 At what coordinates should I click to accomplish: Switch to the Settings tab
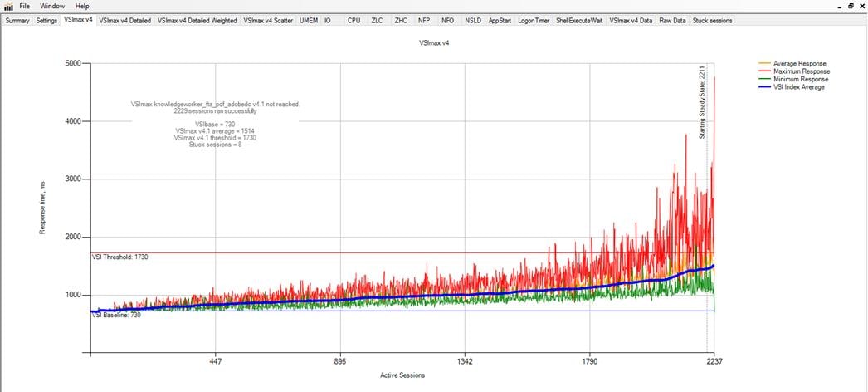pos(46,21)
